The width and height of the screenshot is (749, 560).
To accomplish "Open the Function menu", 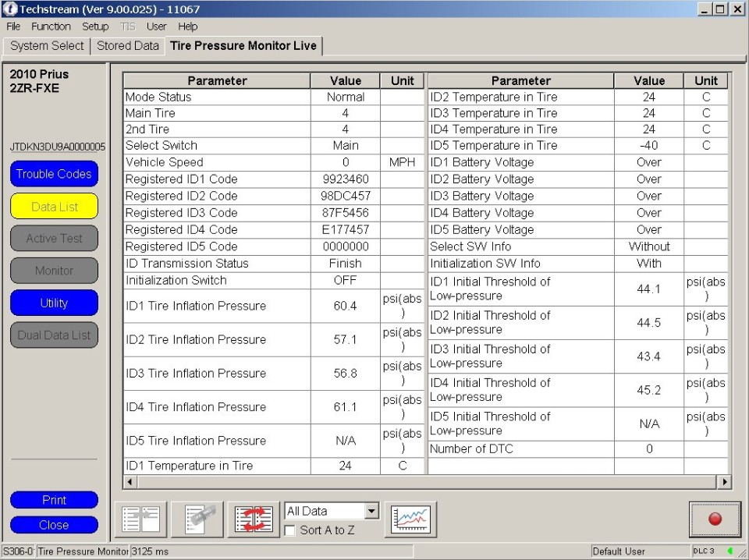I will (51, 27).
